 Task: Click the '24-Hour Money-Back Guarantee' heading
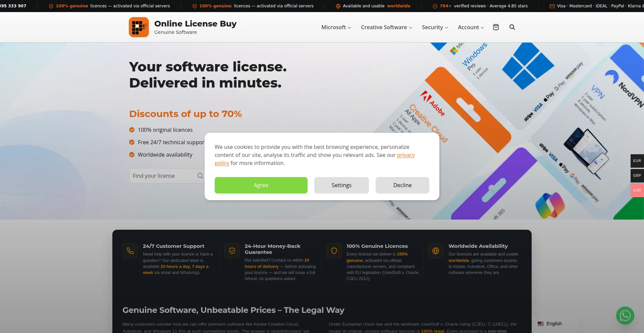point(272,249)
